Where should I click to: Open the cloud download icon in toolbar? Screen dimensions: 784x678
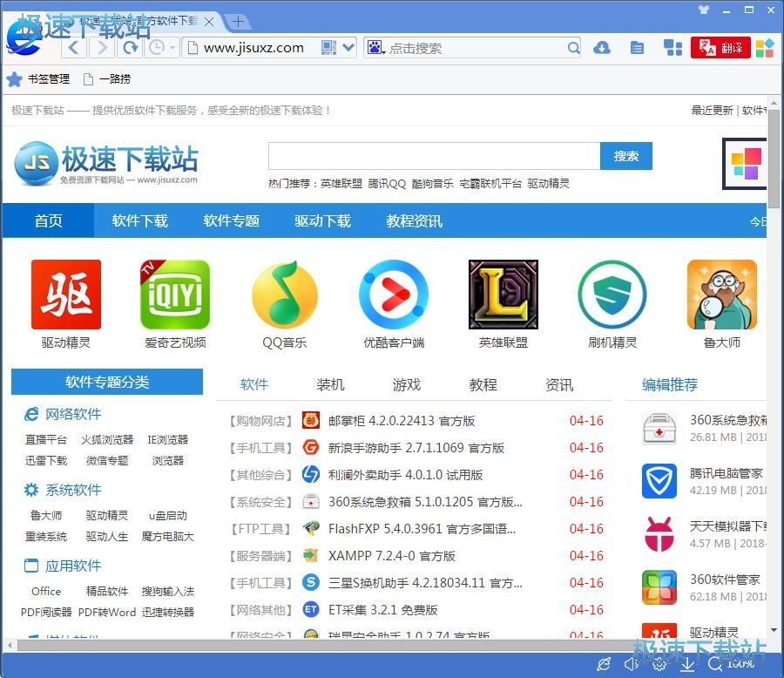pyautogui.click(x=601, y=48)
